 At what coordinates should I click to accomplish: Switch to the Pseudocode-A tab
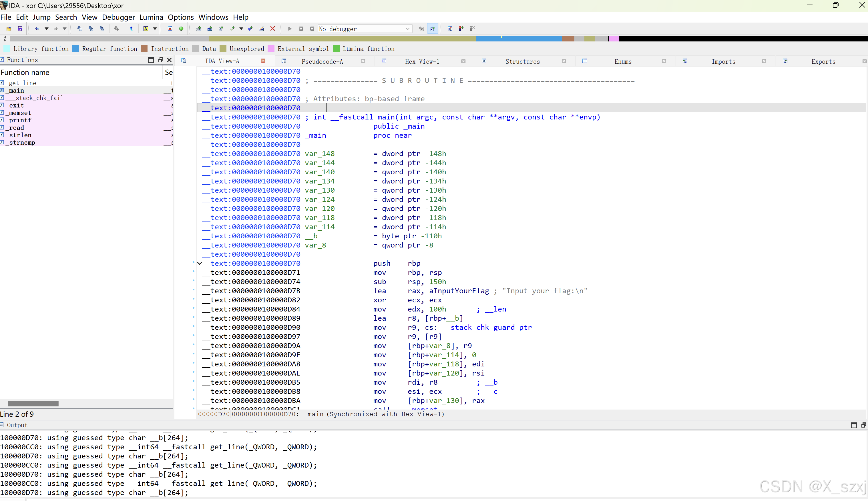(322, 61)
